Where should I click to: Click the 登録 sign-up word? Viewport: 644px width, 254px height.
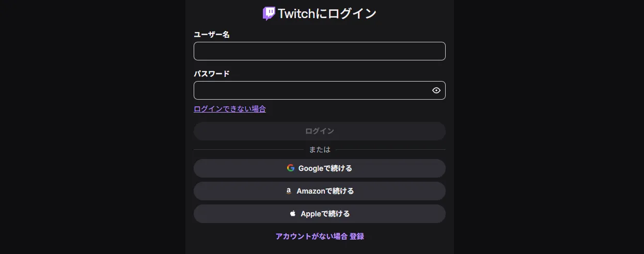click(x=357, y=236)
